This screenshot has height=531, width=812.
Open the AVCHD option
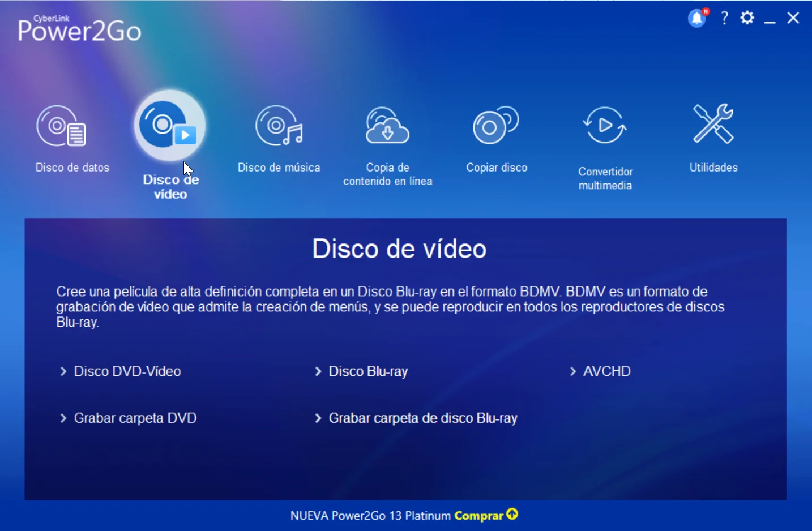click(x=606, y=371)
